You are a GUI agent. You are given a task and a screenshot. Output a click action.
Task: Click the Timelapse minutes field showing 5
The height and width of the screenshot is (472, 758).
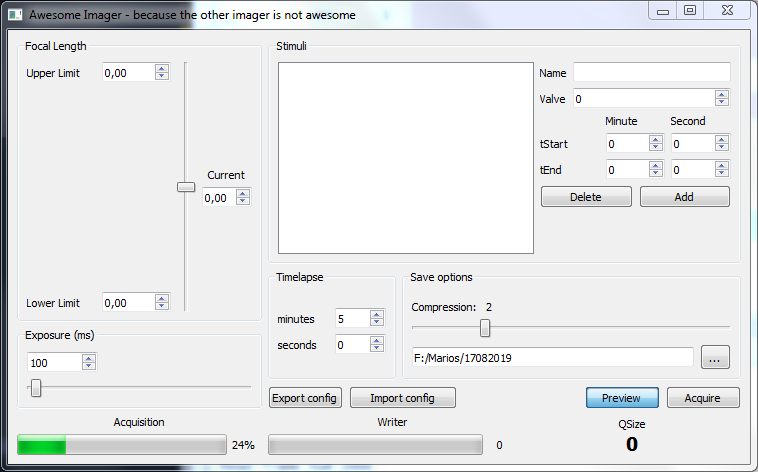tap(352, 319)
